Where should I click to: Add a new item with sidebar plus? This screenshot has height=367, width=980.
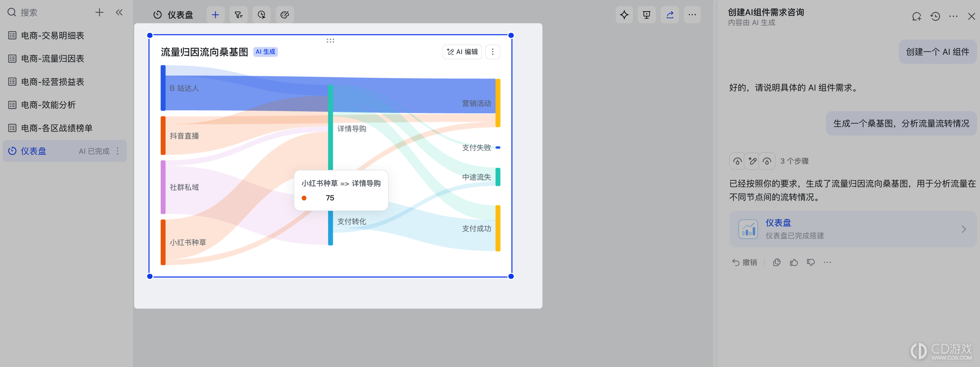coord(99,12)
